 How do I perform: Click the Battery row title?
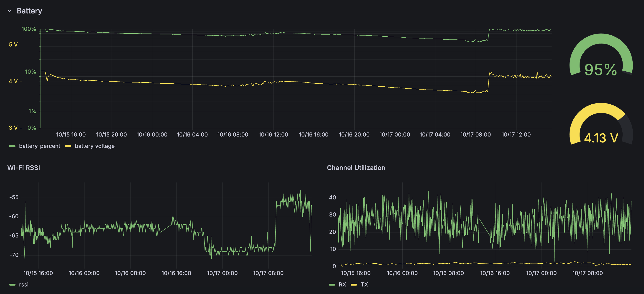(x=29, y=11)
